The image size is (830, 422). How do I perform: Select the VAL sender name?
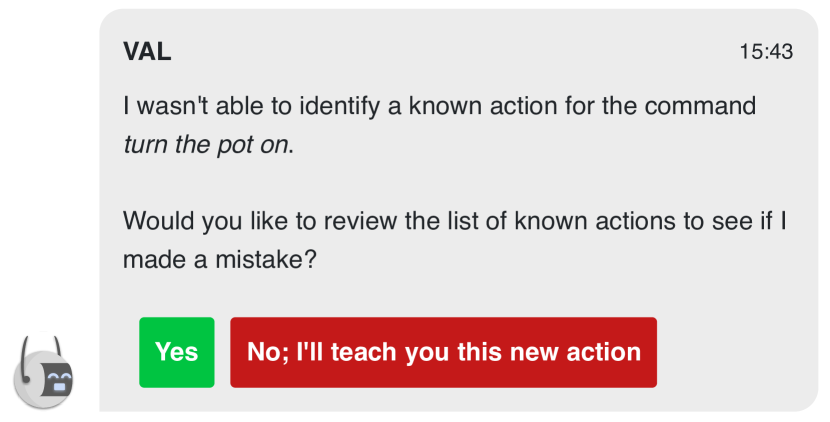(147, 51)
